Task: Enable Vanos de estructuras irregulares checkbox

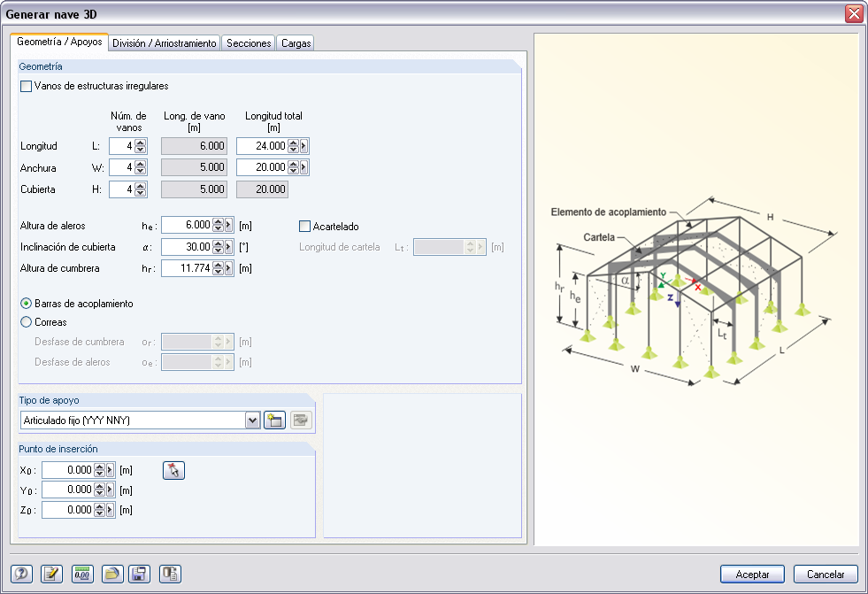Action: 26,87
